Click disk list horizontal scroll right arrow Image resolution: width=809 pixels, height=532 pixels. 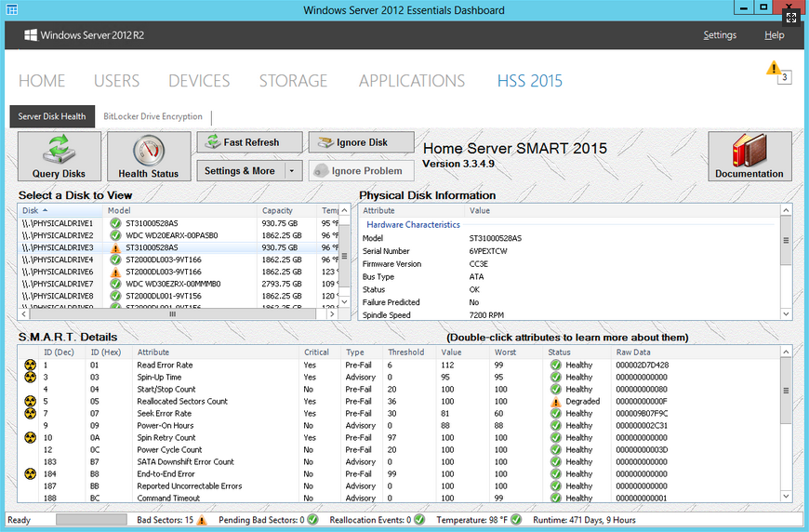[x=332, y=313]
